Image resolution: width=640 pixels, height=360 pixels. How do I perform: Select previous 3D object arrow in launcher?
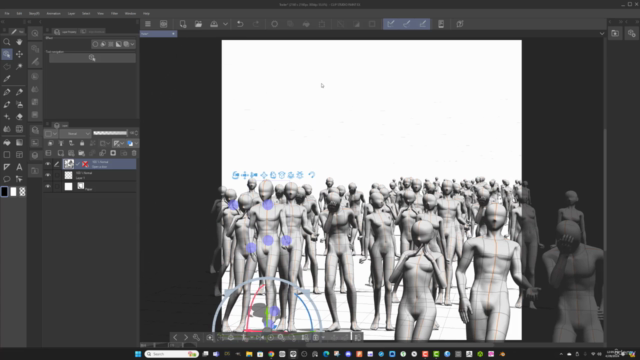click(x=175, y=337)
